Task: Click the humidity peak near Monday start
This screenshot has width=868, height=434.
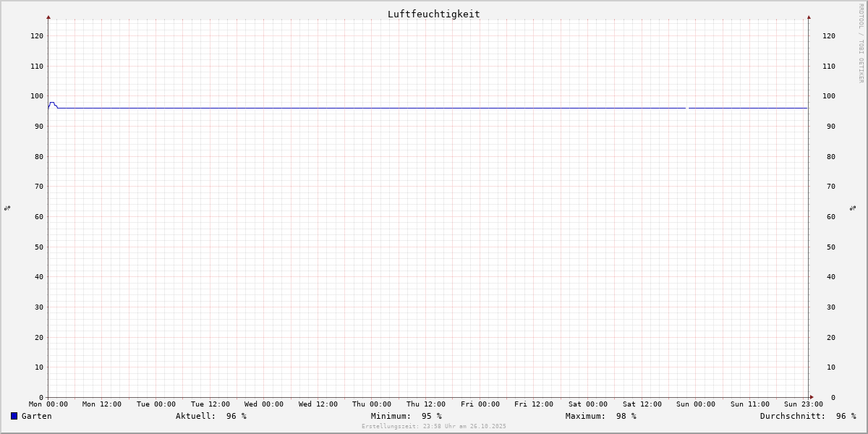Action: click(52, 103)
